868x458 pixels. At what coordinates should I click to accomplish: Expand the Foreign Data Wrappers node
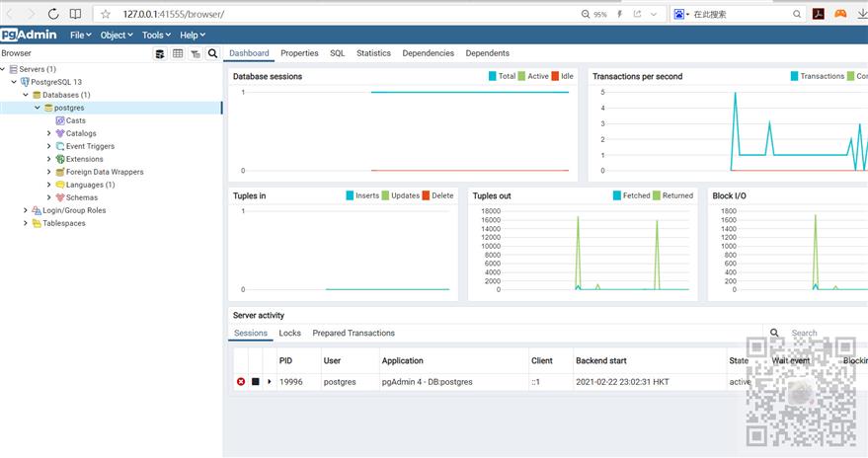tap(48, 172)
